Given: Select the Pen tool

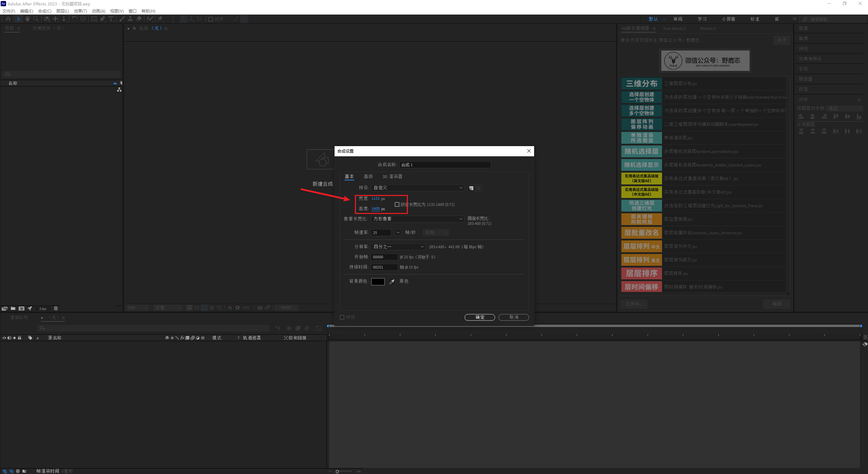Looking at the screenshot, I should click(x=102, y=19).
